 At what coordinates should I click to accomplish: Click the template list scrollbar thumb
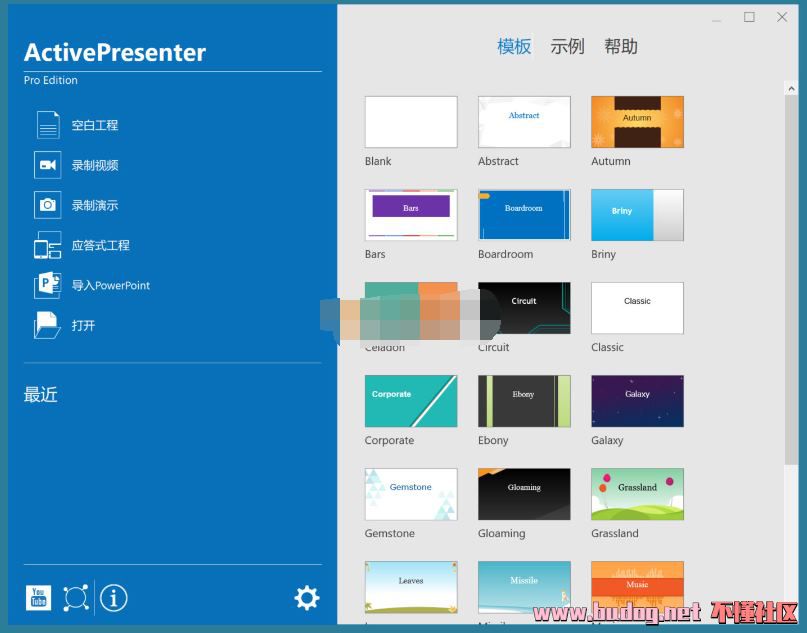tap(791, 280)
